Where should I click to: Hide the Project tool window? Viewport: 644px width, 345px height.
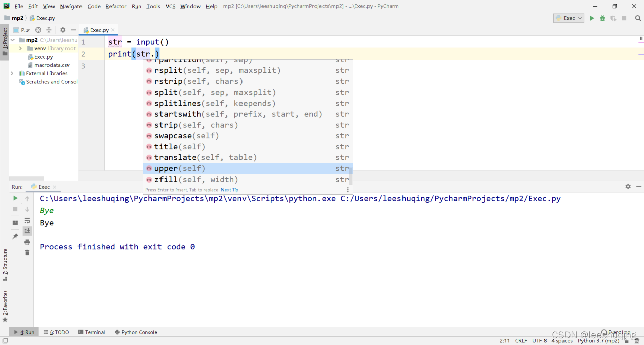[73, 30]
